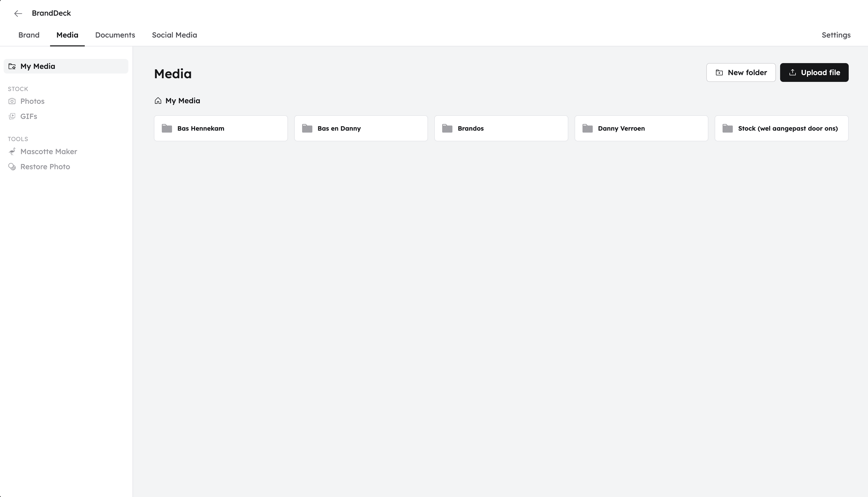This screenshot has width=868, height=497.
Task: Click the back arrow next to BrandDeck
Action: pyautogui.click(x=18, y=13)
